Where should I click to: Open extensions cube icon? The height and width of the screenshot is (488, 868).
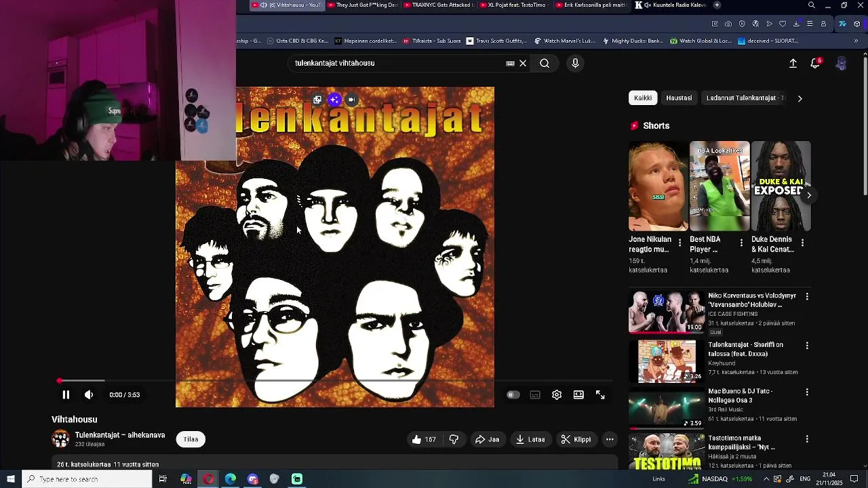(857, 24)
